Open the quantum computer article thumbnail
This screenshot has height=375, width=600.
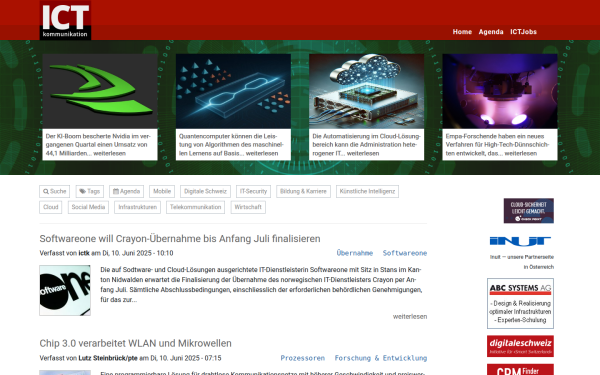point(233,91)
